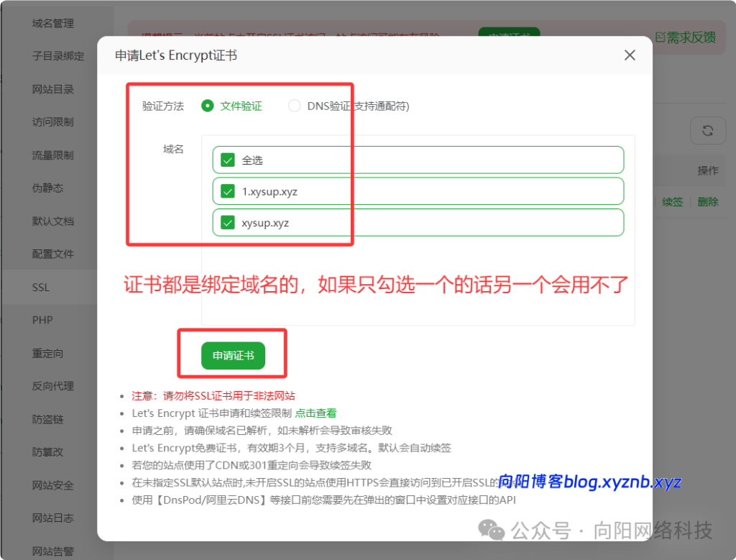Viewport: 736px width, 560px height.
Task: Open 域名管理 in the sidebar
Action: (x=52, y=23)
